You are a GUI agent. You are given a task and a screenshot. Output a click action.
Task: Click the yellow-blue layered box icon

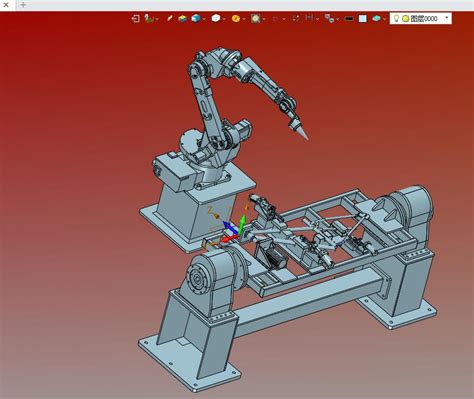[x=182, y=18]
